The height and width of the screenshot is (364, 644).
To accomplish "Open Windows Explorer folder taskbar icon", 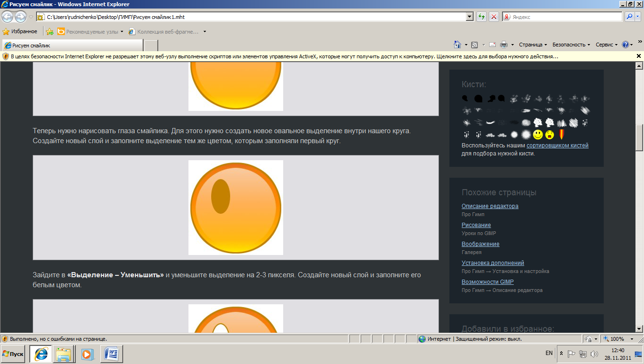I will coord(64,354).
